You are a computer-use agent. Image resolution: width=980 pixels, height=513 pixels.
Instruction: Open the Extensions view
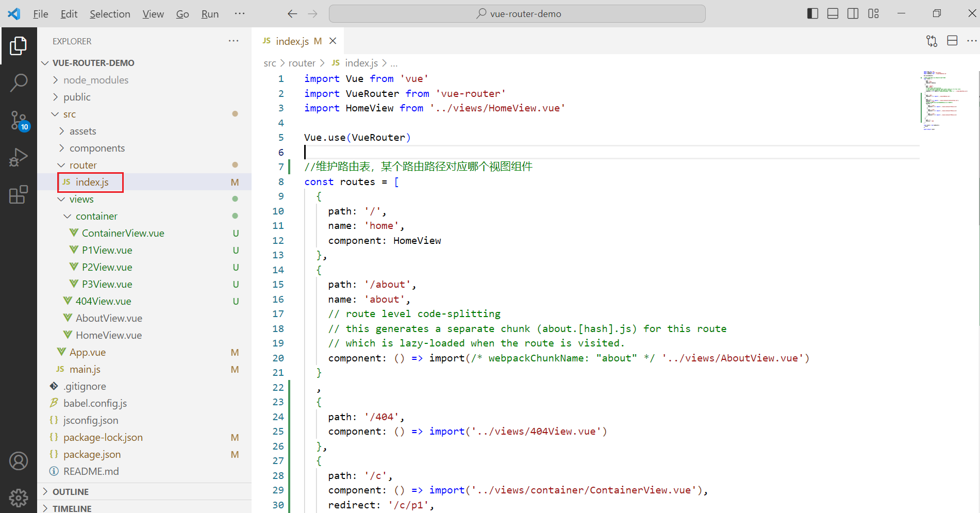(19, 195)
